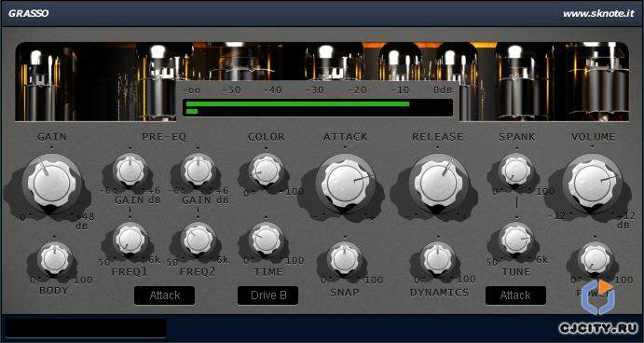
Task: Click the black text field at bottom left
Action: 87,328
